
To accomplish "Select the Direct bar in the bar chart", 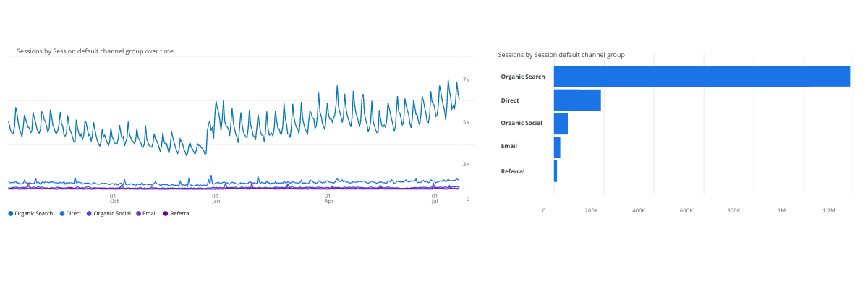I will (x=577, y=100).
